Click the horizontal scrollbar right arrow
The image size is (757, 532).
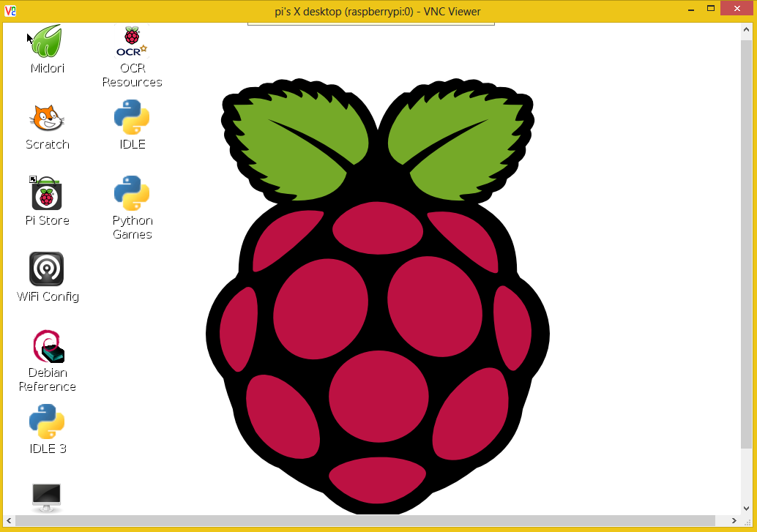coord(734,520)
